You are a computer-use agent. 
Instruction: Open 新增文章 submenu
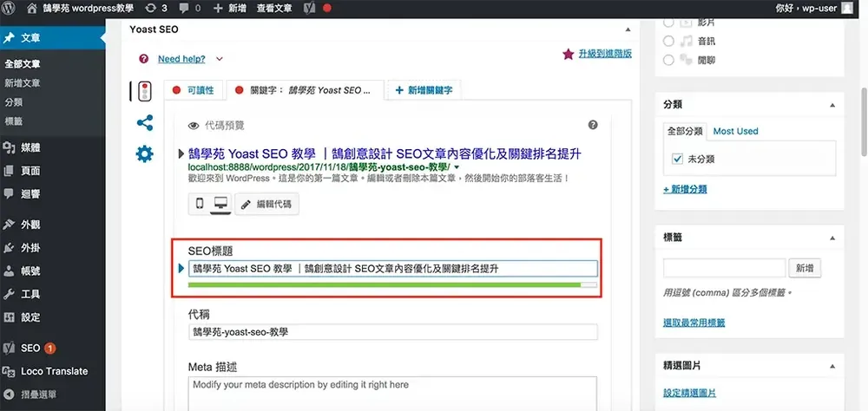coord(23,83)
